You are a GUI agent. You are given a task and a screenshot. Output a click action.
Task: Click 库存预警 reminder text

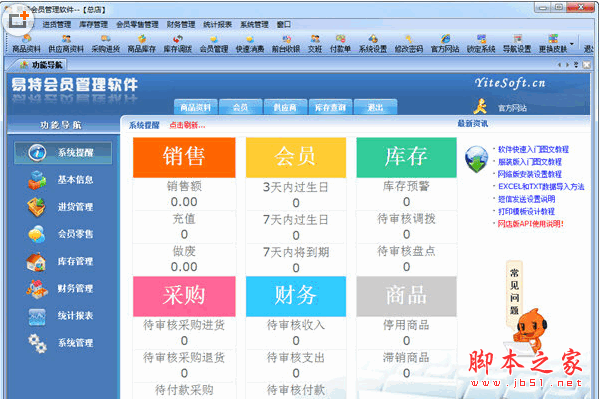pos(406,186)
